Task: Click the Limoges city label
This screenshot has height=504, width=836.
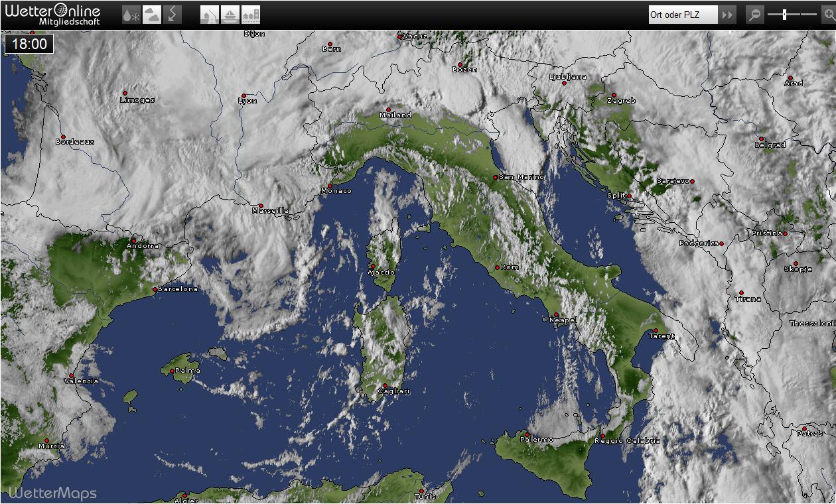Action: click(137, 100)
